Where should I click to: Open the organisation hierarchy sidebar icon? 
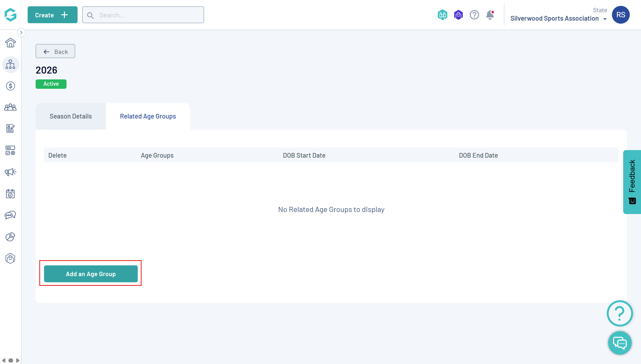click(10, 64)
